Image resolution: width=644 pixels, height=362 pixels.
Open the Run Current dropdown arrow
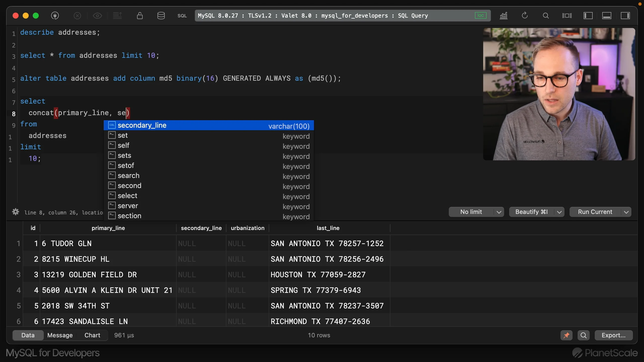626,212
